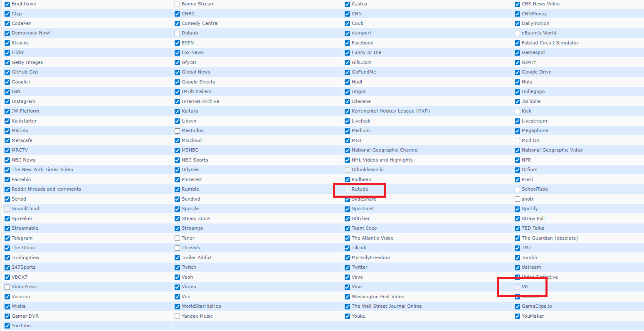
Task: Disable the TikTok checkbox
Action: pos(348,248)
